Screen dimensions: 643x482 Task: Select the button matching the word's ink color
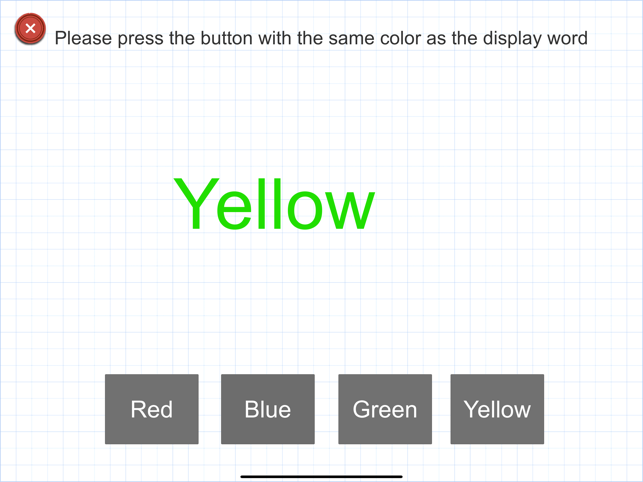pos(385,409)
